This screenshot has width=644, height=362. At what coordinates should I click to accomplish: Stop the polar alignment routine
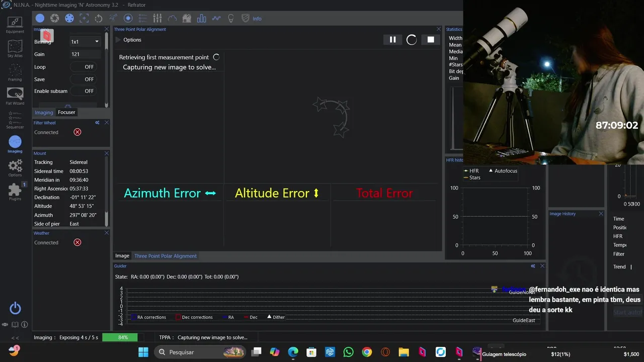[x=431, y=40]
